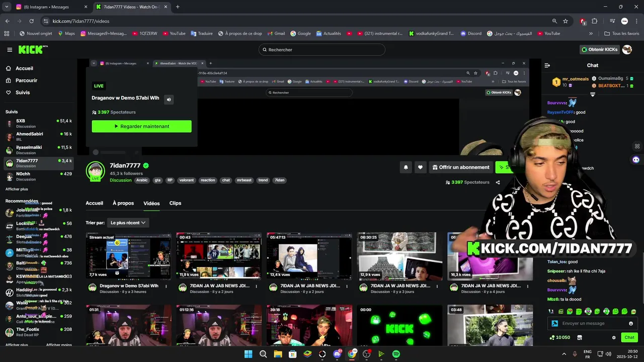Open taskbar Search
This screenshot has width=644, height=362.
263,354
